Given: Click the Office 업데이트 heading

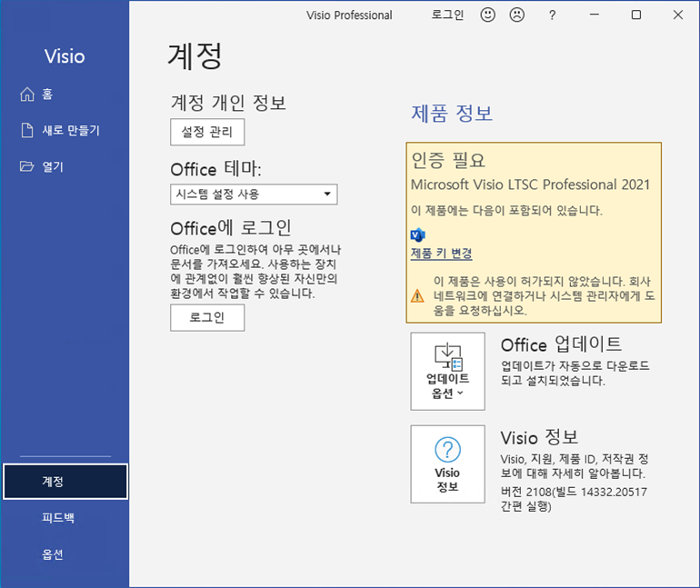Looking at the screenshot, I should pyautogui.click(x=561, y=344).
